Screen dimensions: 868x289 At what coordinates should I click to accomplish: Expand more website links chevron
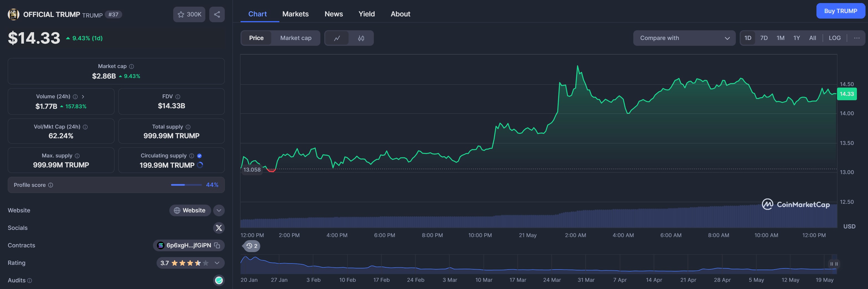[219, 210]
